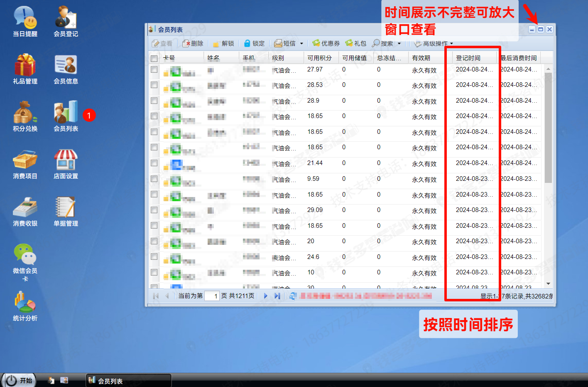Open the 消费项目 basket icon
The width and height of the screenshot is (588, 387).
(25, 164)
